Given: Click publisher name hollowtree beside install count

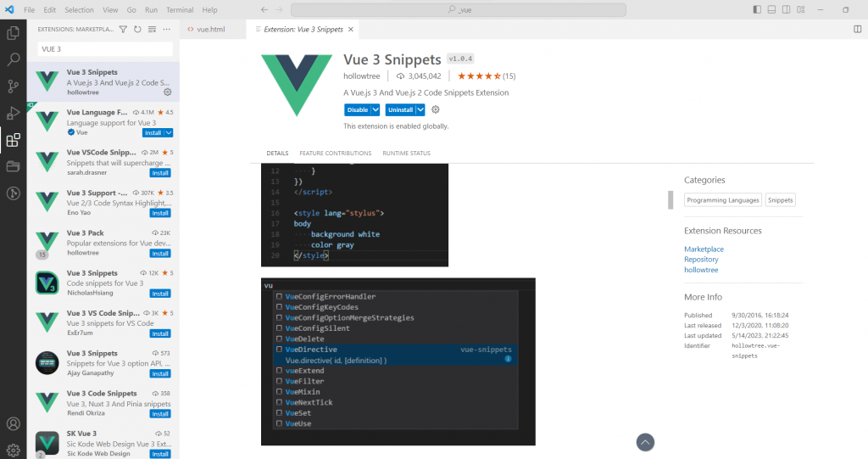Looking at the screenshot, I should (x=361, y=76).
